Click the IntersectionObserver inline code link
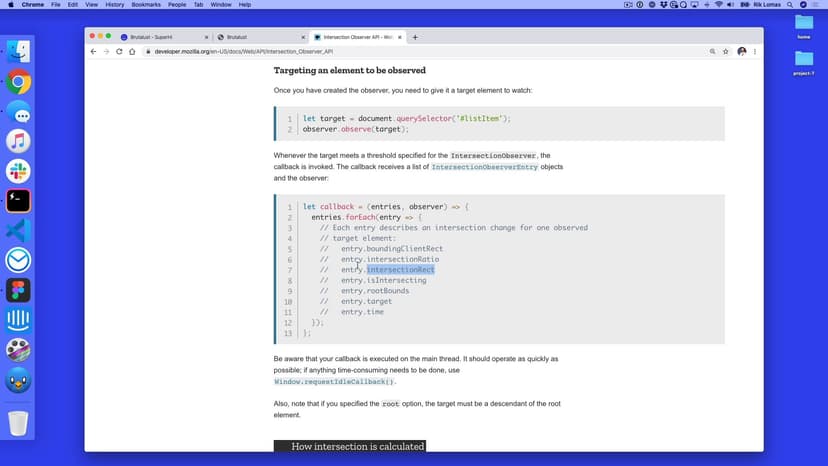The height and width of the screenshot is (466, 828). [x=493, y=156]
